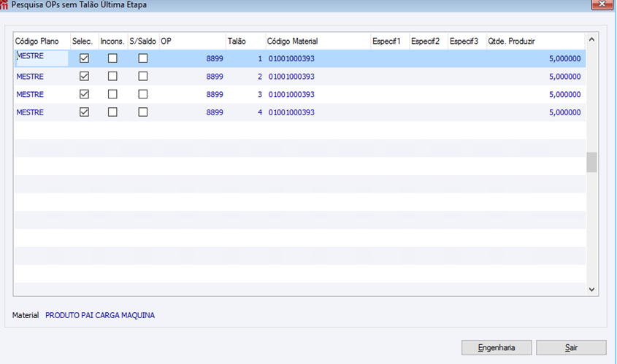Click OP 8899 in Talão 1 row
617x364 pixels.
tap(215, 58)
